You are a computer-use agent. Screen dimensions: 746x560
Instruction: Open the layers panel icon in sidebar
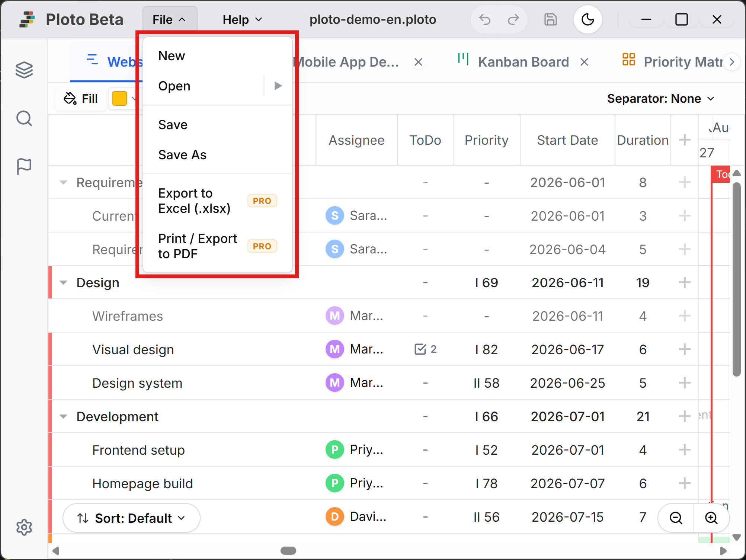pos(24,70)
